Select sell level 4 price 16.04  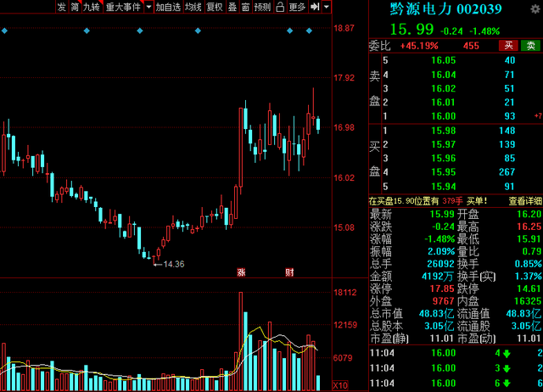(443, 75)
